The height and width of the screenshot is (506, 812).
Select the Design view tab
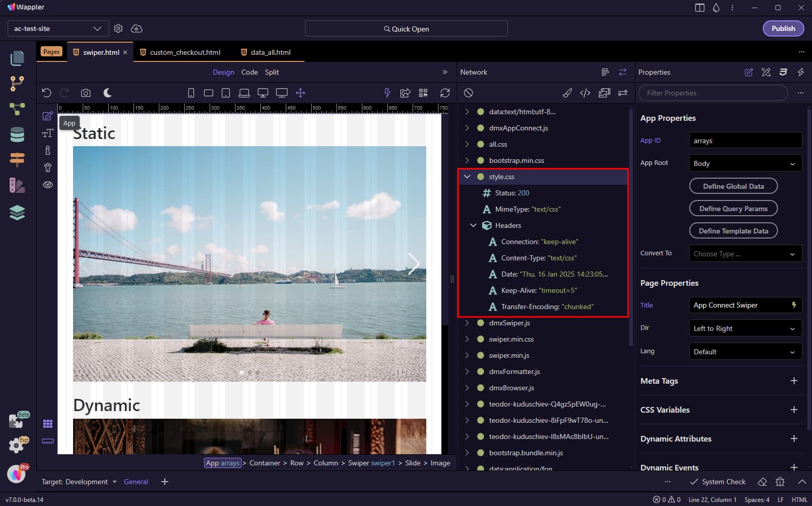coord(223,72)
